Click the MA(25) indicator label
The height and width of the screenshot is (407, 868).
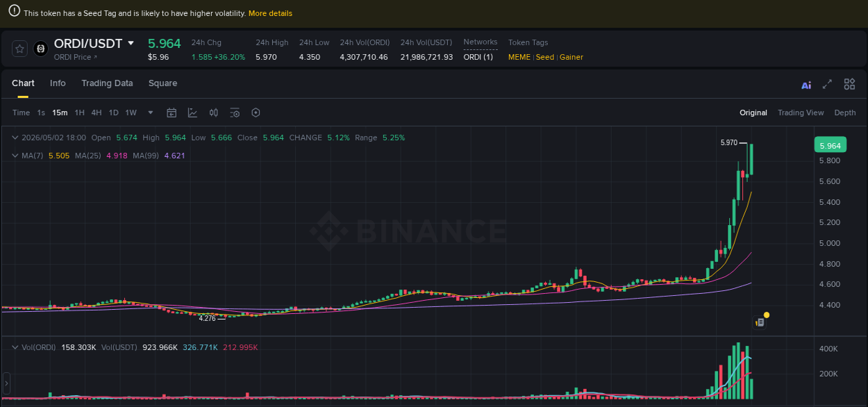(x=88, y=156)
